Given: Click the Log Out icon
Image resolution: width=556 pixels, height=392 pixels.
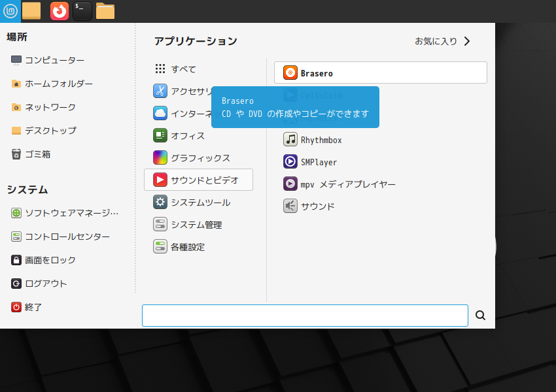Looking at the screenshot, I should [16, 284].
